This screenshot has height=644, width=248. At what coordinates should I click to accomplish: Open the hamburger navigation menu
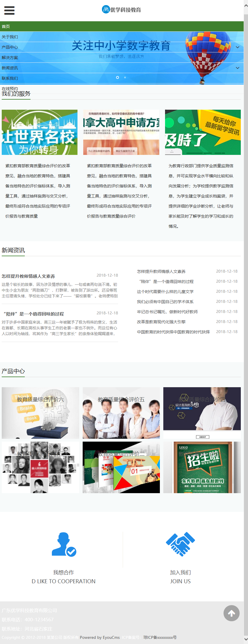pos(9,10)
